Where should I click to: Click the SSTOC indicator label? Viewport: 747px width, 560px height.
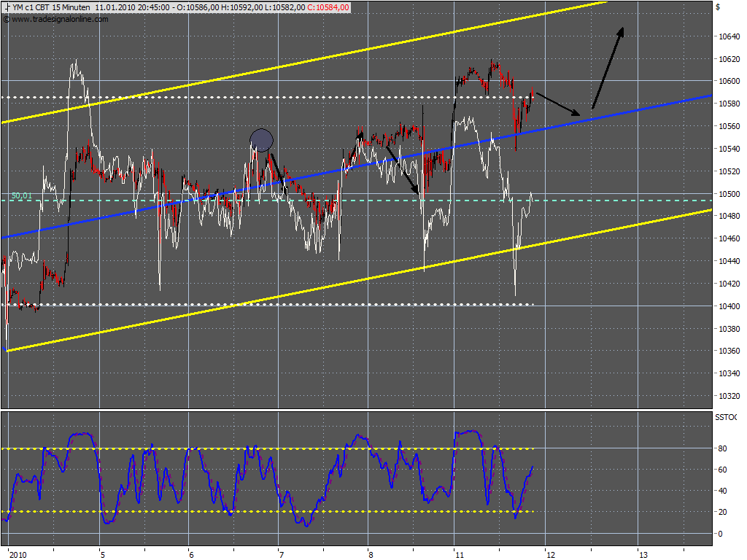(726, 417)
